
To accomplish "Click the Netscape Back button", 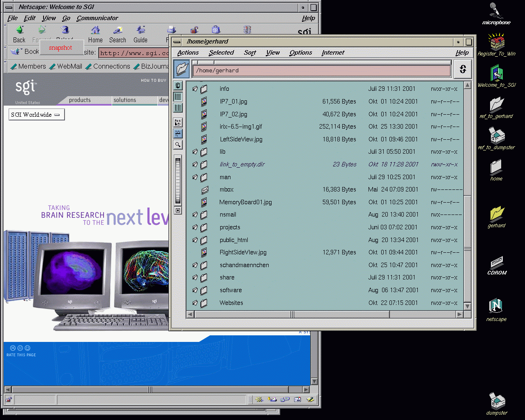I will coord(19,34).
